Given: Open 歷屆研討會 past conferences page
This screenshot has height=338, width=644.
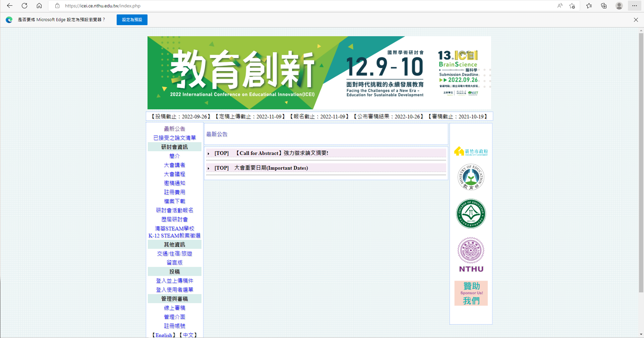Looking at the screenshot, I should tap(174, 219).
